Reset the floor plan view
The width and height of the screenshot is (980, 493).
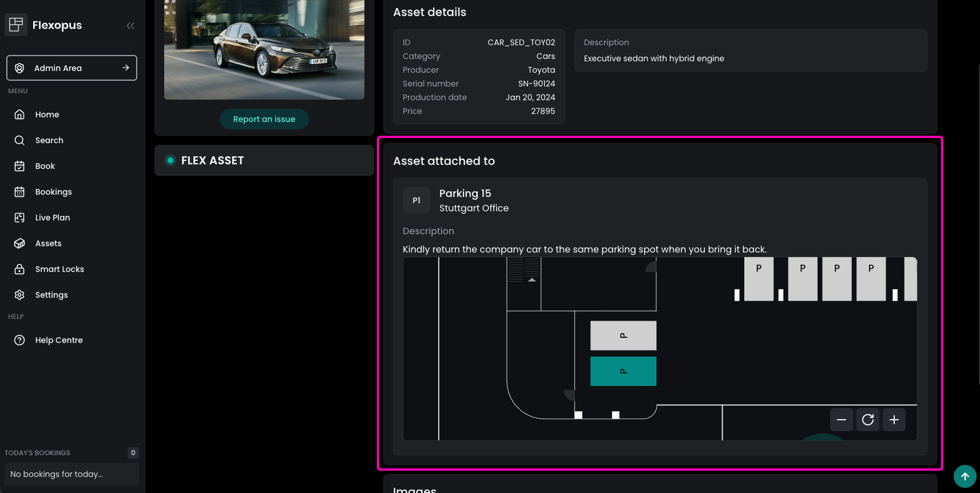click(868, 420)
